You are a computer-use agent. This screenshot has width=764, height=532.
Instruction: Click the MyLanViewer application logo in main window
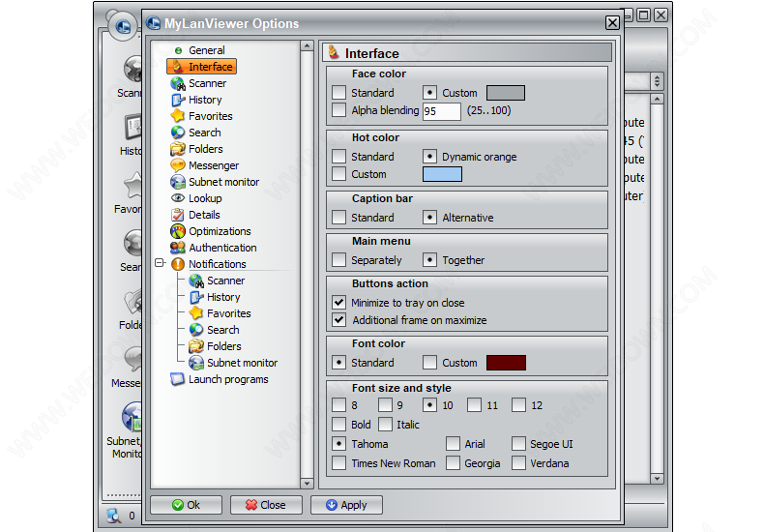[122, 25]
